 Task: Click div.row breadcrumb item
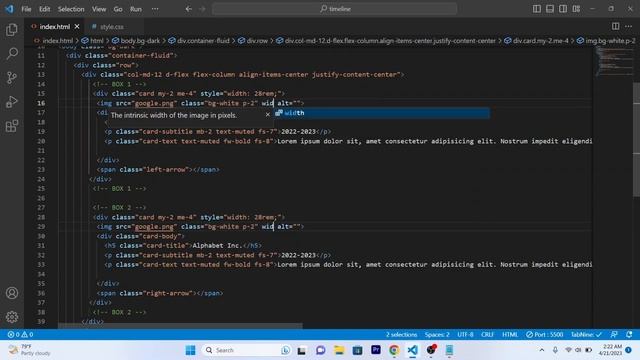(x=253, y=40)
